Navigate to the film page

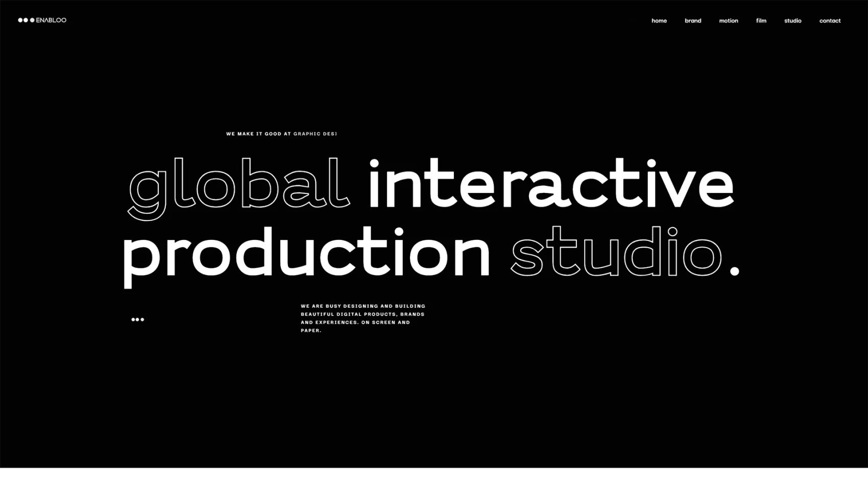click(761, 21)
